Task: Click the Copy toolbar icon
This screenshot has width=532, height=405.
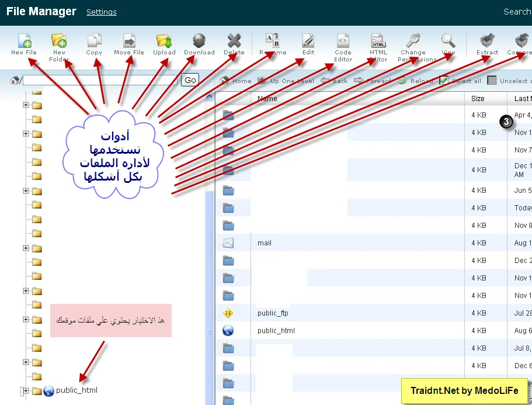Action: pyautogui.click(x=94, y=41)
